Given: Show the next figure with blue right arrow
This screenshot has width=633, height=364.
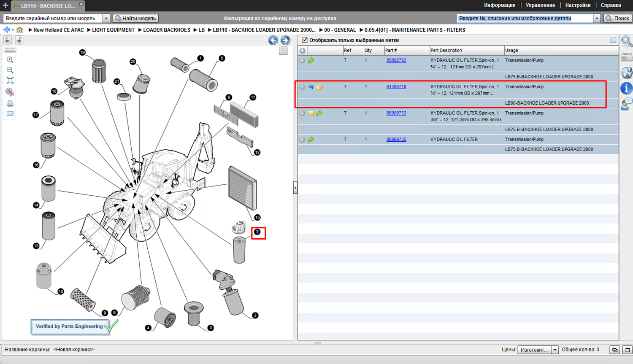Looking at the screenshot, I should coord(285,40).
